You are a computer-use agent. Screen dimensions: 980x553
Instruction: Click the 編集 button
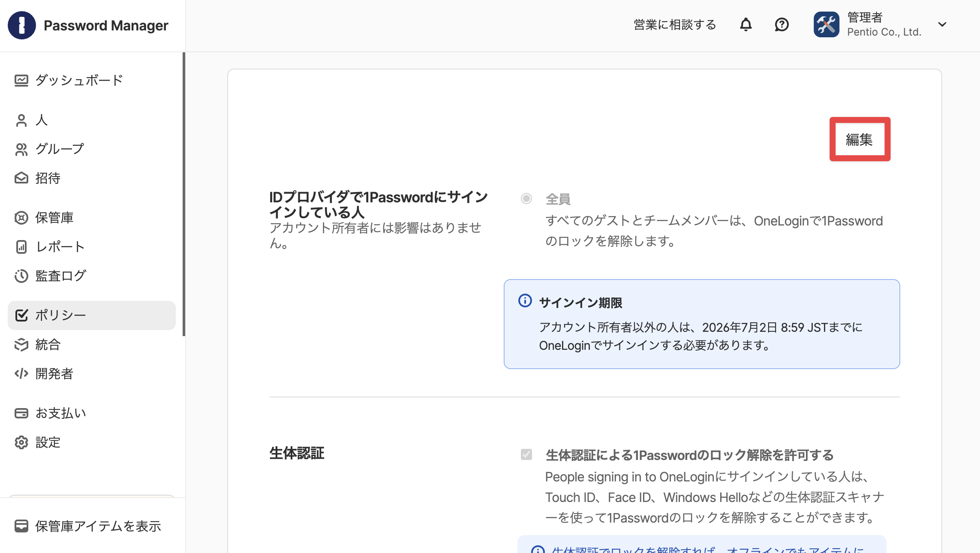click(860, 139)
